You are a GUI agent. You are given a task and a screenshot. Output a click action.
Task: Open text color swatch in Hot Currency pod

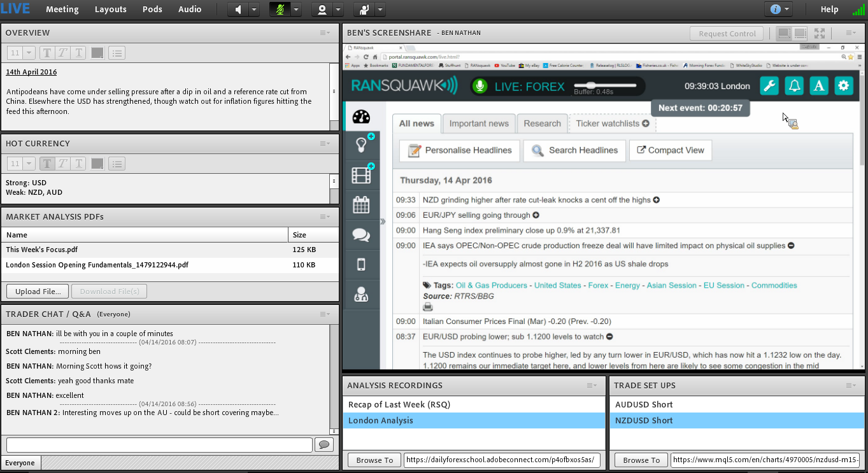click(x=97, y=164)
